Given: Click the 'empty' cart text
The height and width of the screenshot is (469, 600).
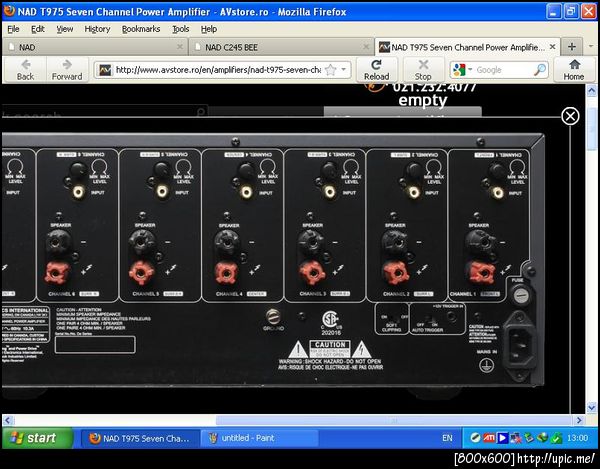Looking at the screenshot, I should 422,100.
